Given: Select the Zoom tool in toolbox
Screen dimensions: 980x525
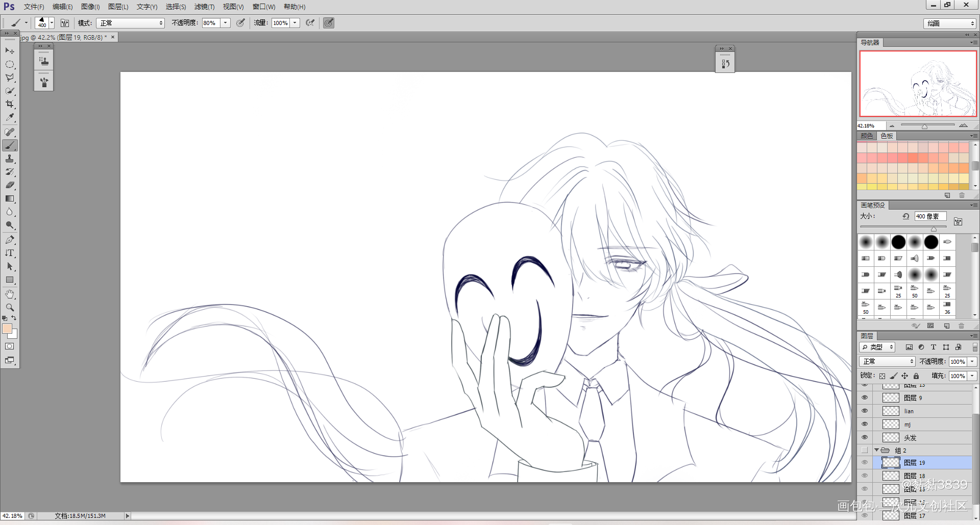Looking at the screenshot, I should pos(10,308).
